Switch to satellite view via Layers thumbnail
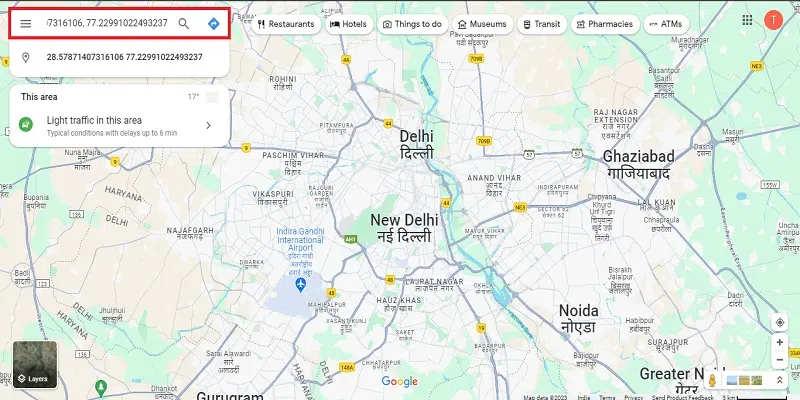 tap(35, 364)
